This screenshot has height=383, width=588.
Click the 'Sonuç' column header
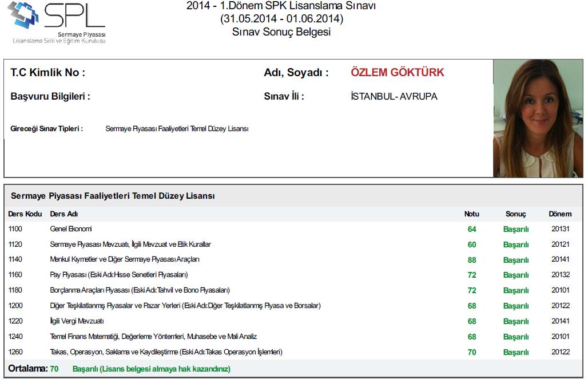(515, 214)
